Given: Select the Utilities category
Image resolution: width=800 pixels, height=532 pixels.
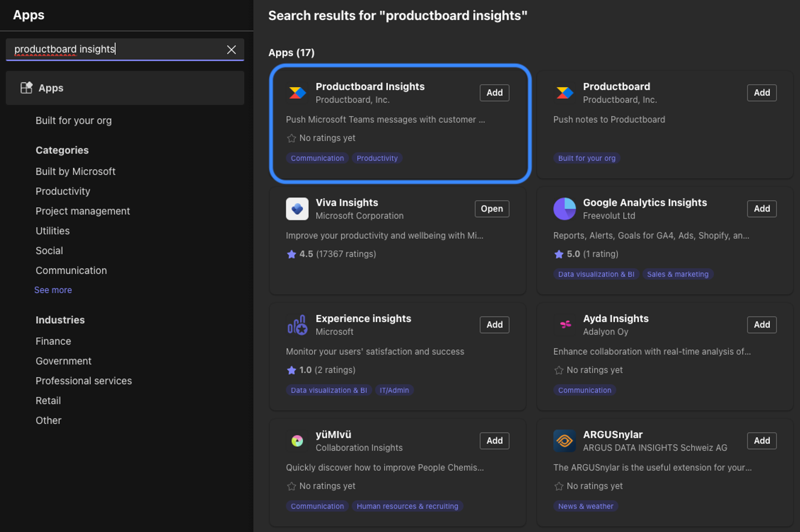Looking at the screenshot, I should 52,231.
